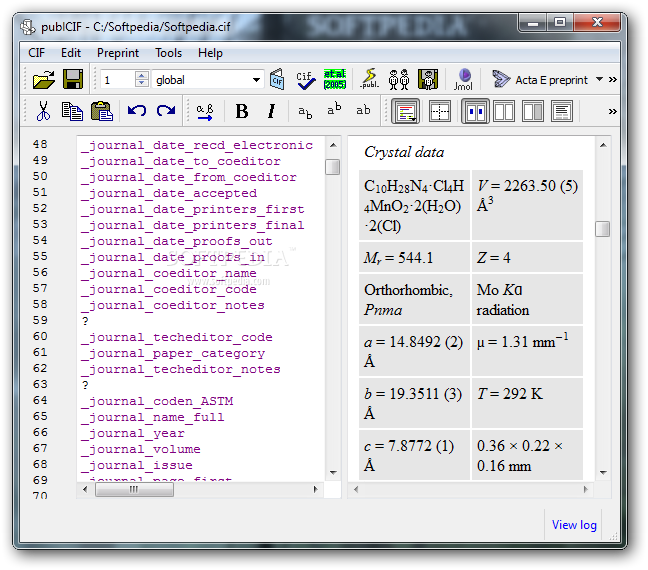Expand the Acta E preprint dropdown arrow
This screenshot has width=648, height=570.
[x=599, y=79]
